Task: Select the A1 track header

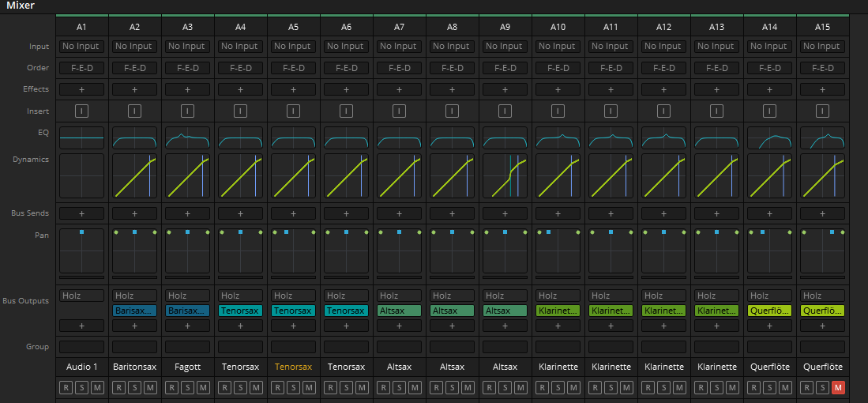Action: click(x=81, y=27)
